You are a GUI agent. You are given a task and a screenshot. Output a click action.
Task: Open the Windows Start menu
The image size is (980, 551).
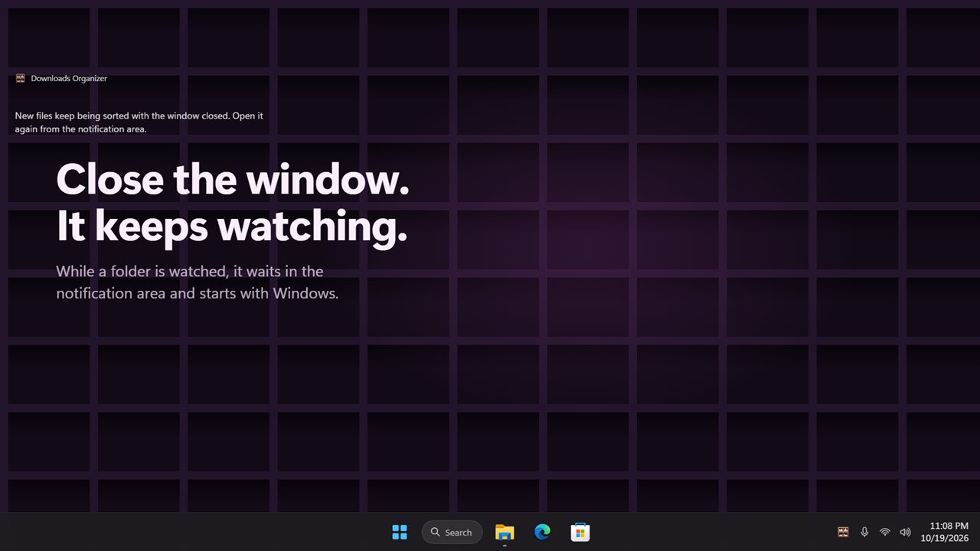pos(400,532)
